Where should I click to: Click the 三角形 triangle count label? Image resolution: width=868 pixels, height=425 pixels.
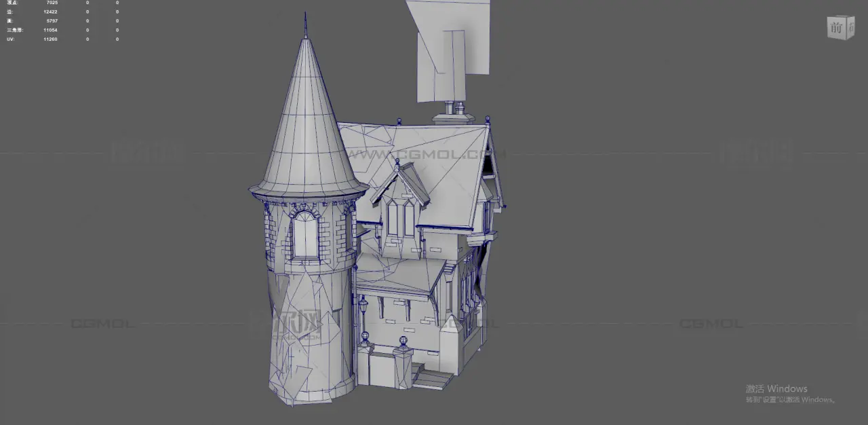click(x=14, y=31)
